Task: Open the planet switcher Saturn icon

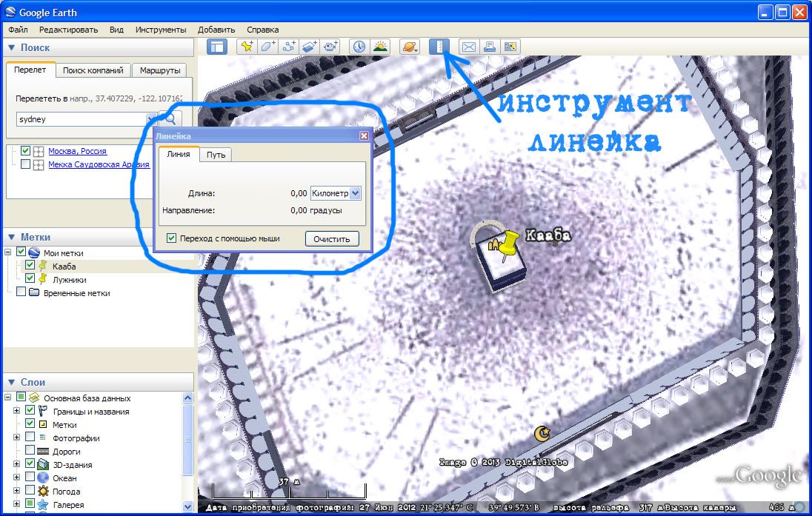Action: tap(409, 47)
